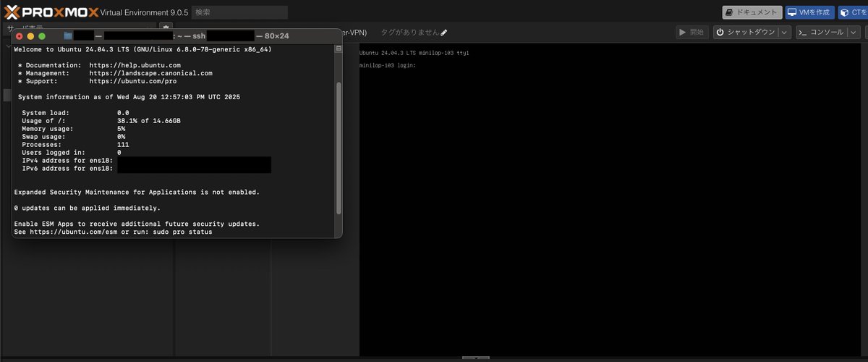Viewport: 868px width, 362px height.
Task: Expand the シャットダウン dropdown arrow
Action: 784,32
